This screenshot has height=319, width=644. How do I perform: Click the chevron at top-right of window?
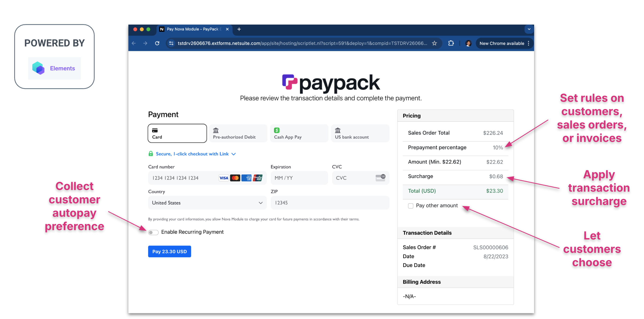coord(529,29)
